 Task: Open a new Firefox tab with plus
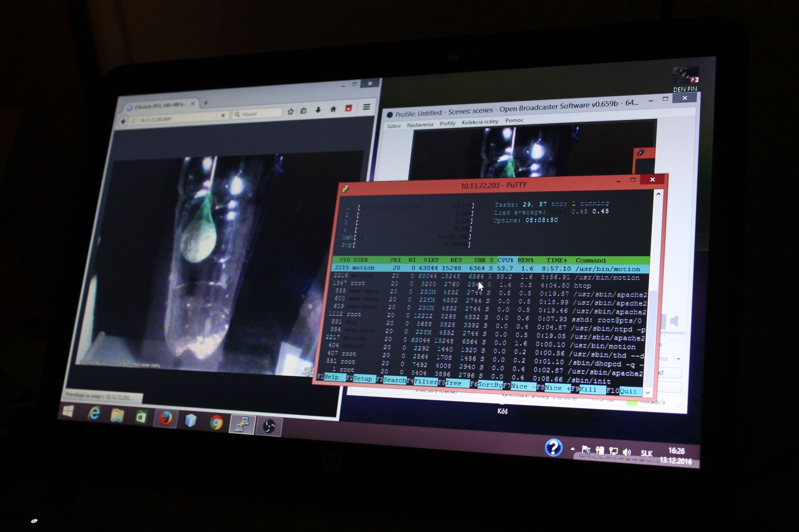[x=205, y=103]
